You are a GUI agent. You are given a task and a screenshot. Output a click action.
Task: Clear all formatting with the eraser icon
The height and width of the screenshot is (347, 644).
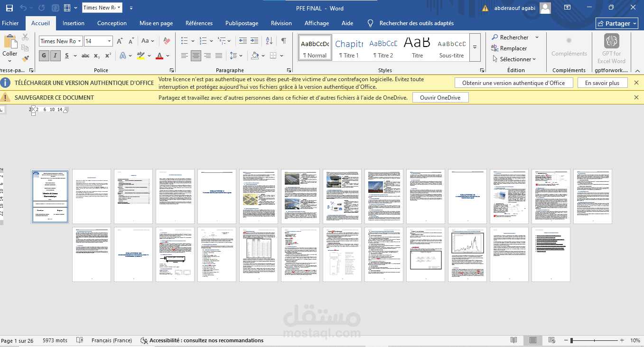point(166,41)
